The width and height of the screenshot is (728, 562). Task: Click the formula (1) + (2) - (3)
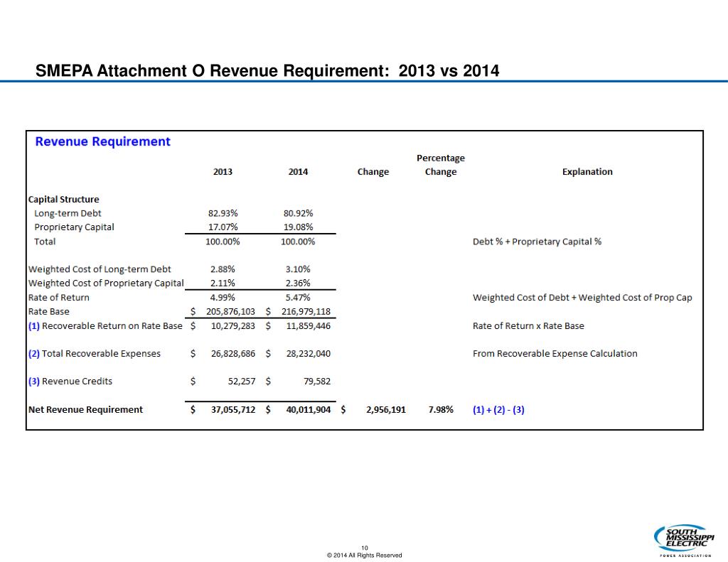click(498, 410)
